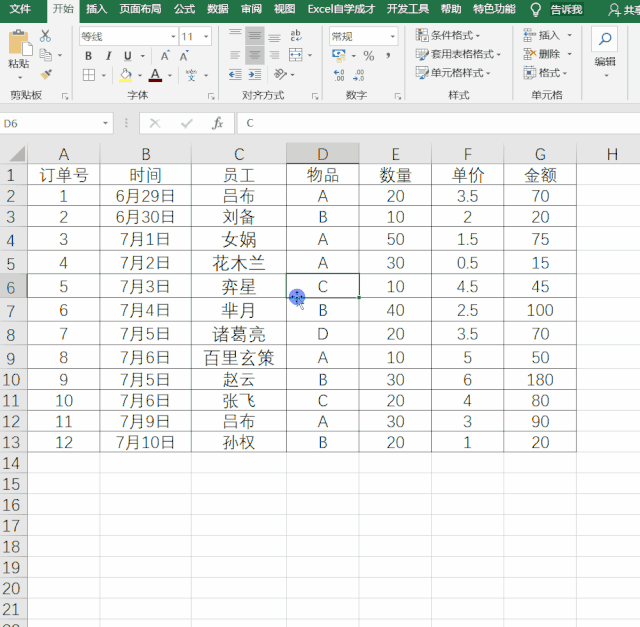Open the 数据 ribbon tab
This screenshot has width=640, height=627.
click(x=217, y=9)
